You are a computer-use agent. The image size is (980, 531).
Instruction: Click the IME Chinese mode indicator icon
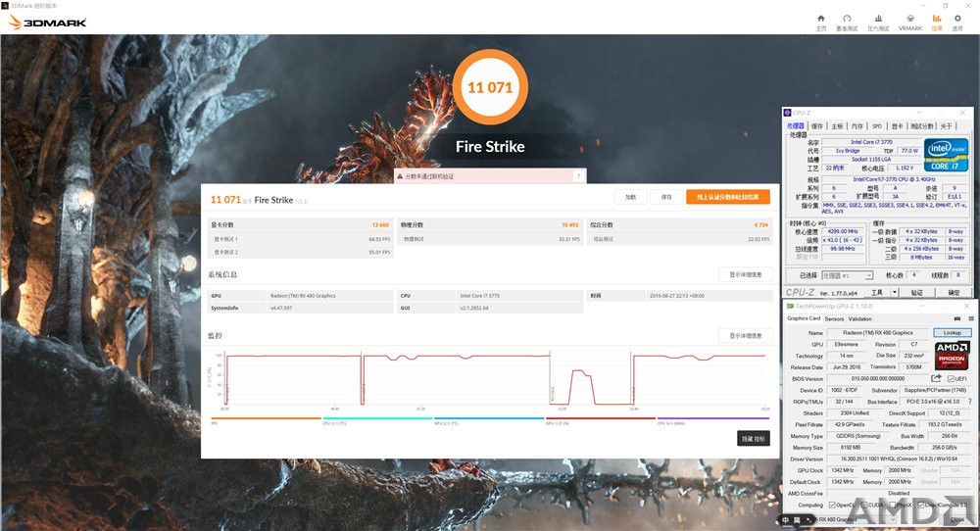[x=786, y=520]
